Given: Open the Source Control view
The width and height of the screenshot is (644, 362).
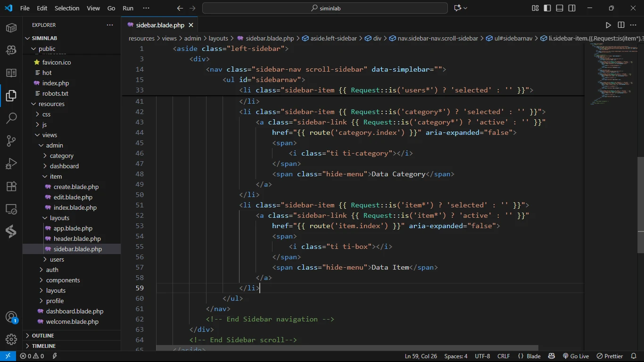Looking at the screenshot, I should (x=11, y=141).
